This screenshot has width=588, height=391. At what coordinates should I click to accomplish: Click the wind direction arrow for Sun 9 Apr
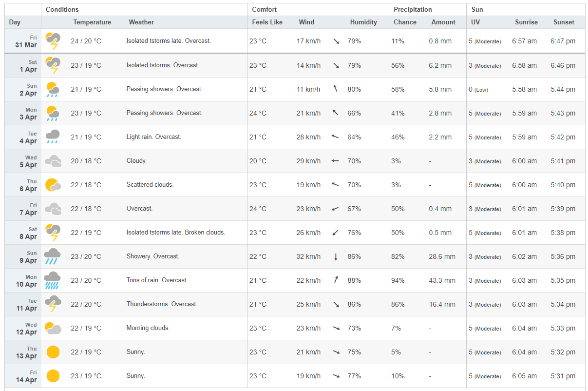coord(336,257)
